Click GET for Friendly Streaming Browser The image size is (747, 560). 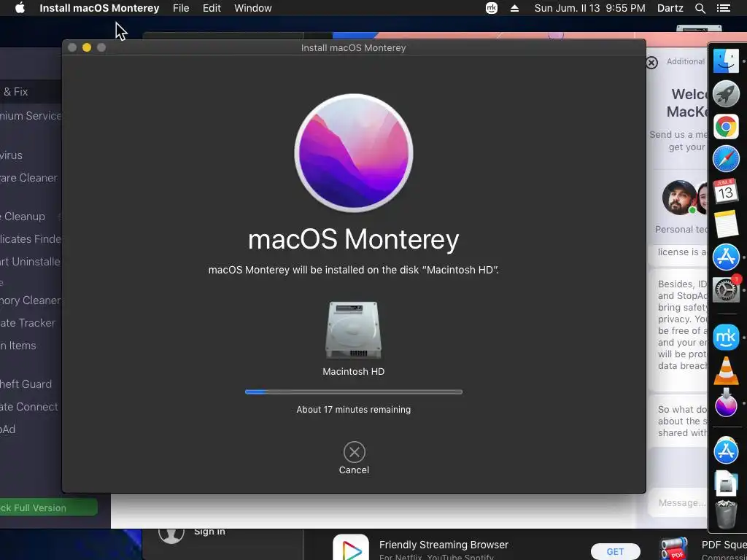click(x=615, y=551)
